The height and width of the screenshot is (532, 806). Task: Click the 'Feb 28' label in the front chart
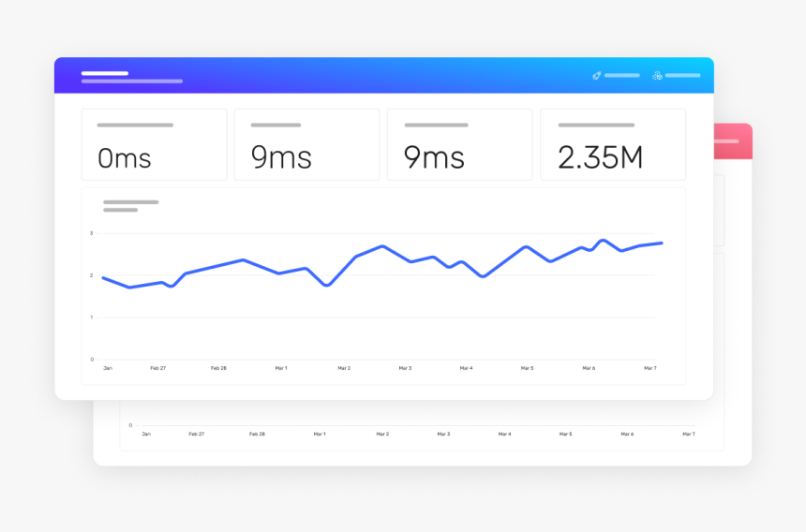[218, 368]
